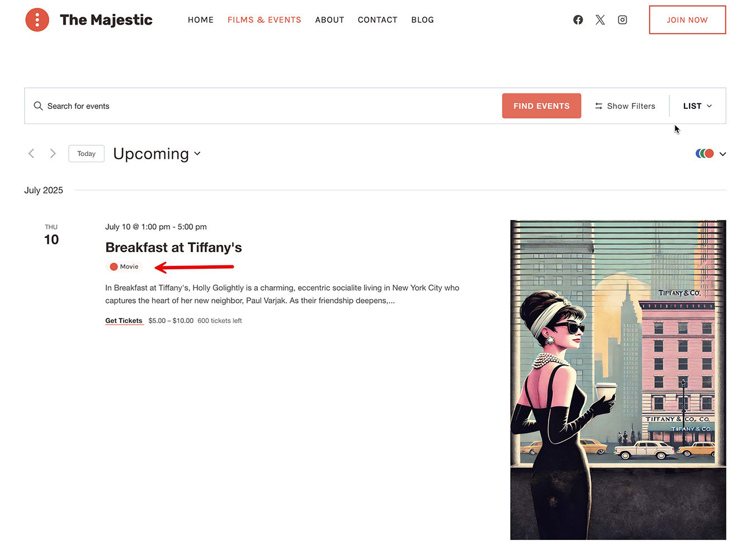Open the Breakfast at Tiffany's poster image

click(618, 380)
